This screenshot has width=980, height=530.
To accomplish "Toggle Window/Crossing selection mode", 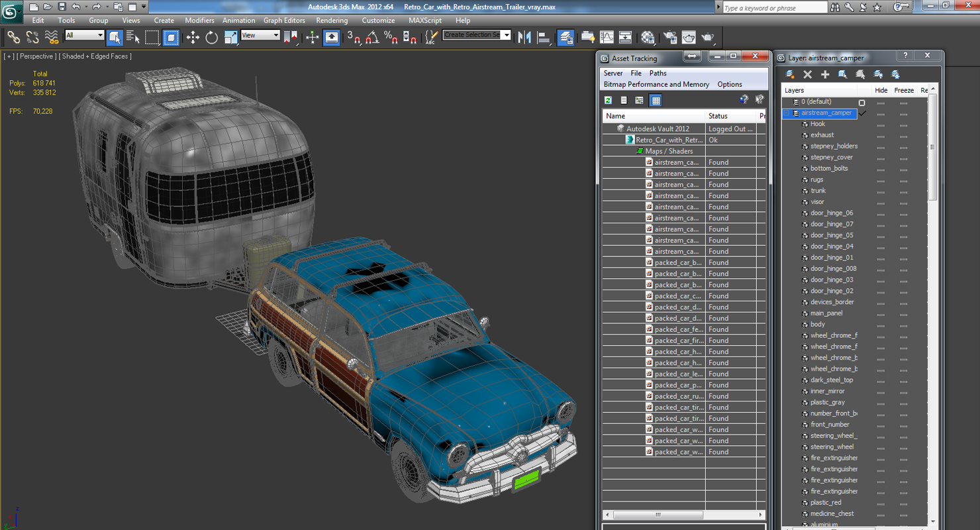I will point(171,38).
